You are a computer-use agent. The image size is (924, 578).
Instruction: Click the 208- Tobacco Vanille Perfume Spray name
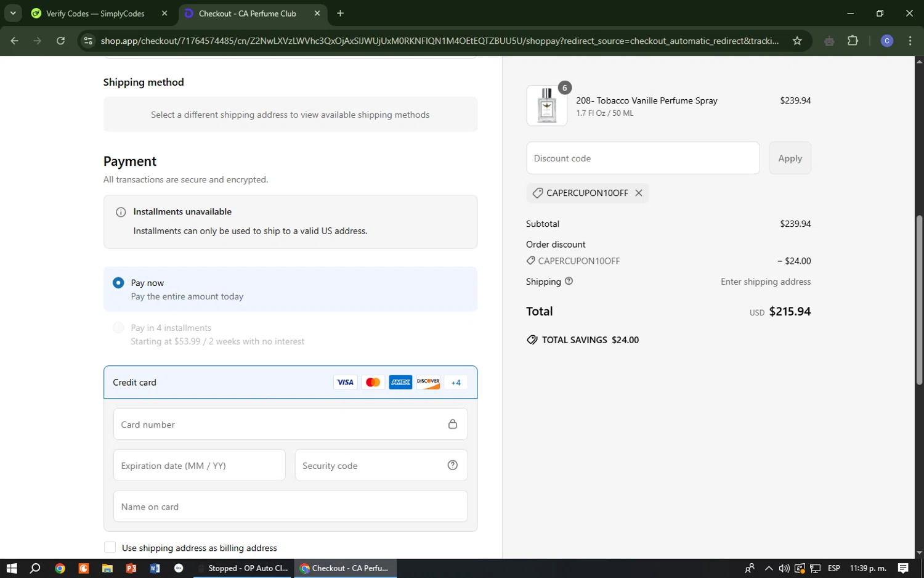[647, 100]
